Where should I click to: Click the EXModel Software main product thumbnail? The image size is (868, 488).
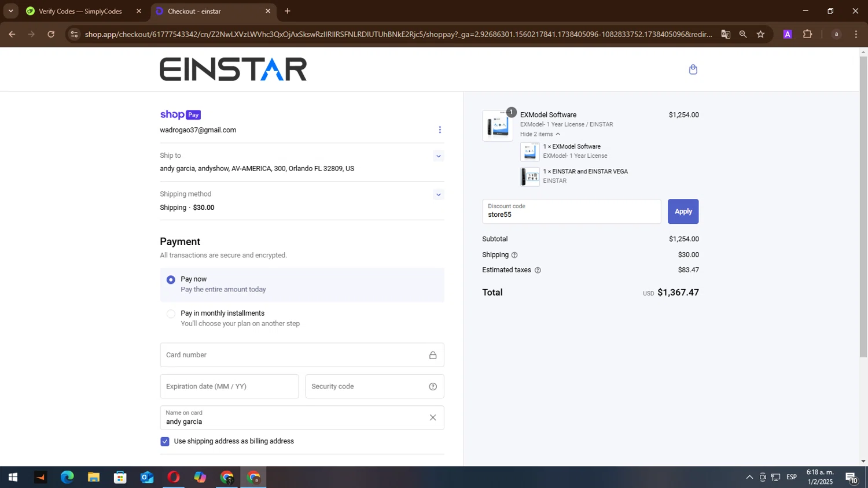tap(498, 125)
